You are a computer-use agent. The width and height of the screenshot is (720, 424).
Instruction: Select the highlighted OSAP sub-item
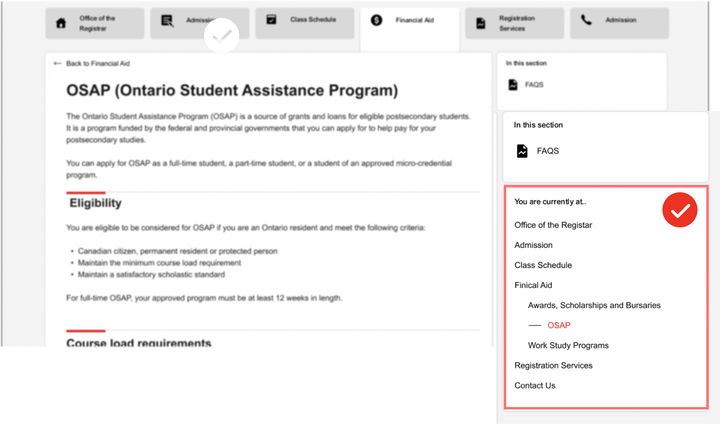point(559,325)
